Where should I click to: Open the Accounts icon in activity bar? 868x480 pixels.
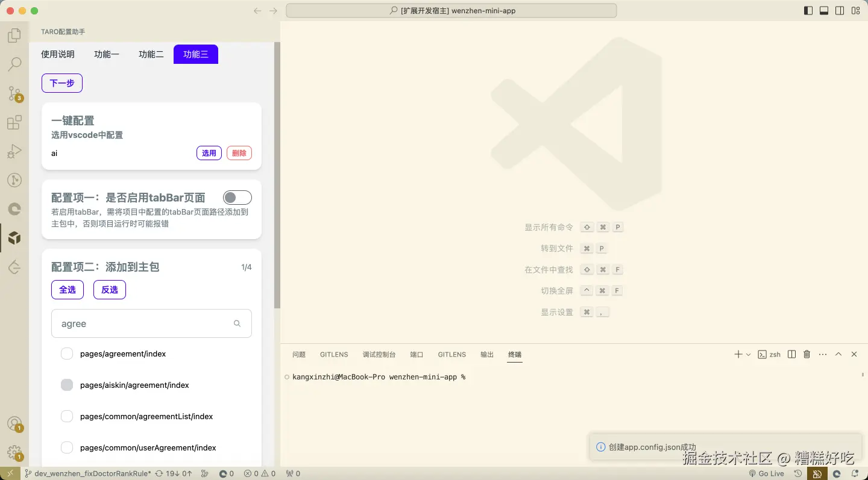pyautogui.click(x=14, y=424)
